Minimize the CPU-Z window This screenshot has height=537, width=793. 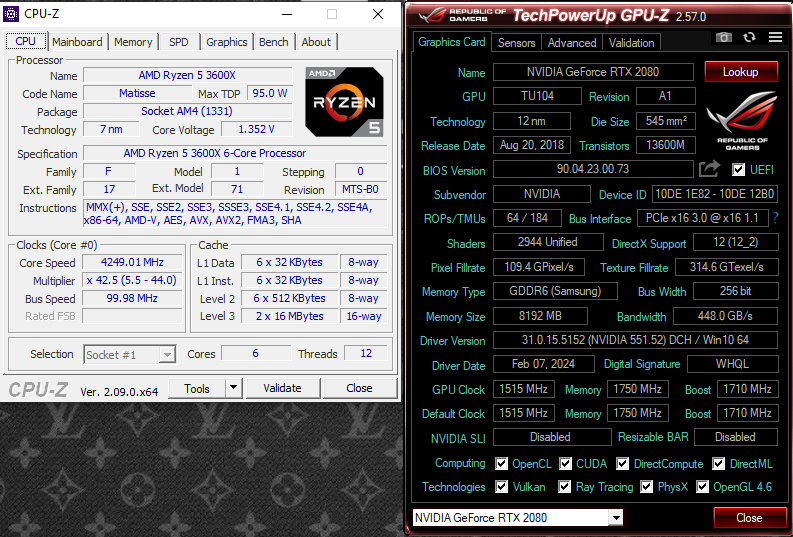(x=287, y=14)
